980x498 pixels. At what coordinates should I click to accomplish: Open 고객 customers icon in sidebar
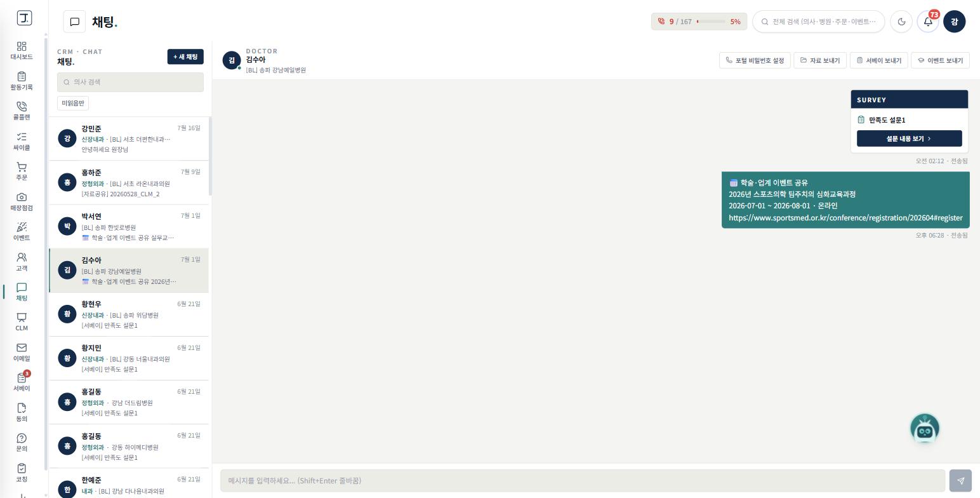coord(22,262)
